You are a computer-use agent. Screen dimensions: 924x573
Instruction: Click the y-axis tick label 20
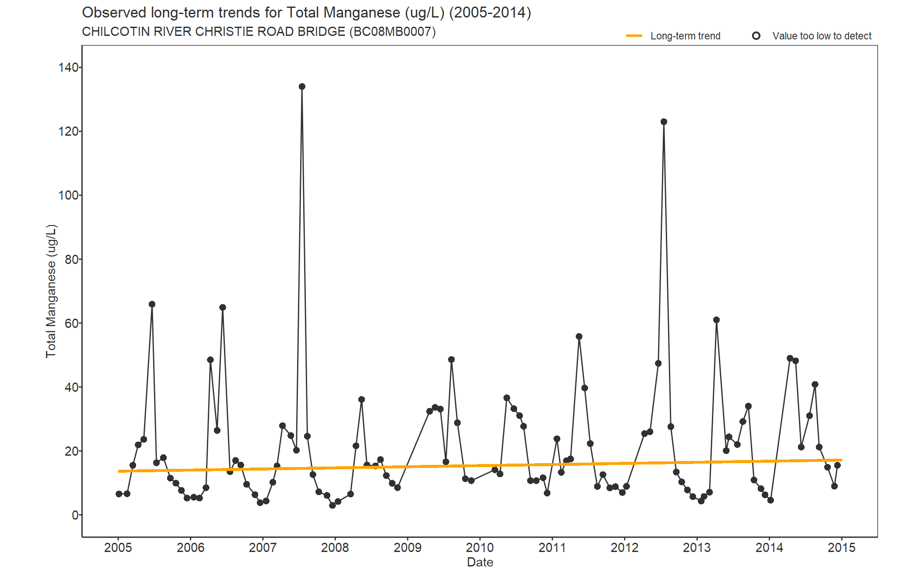(72, 451)
